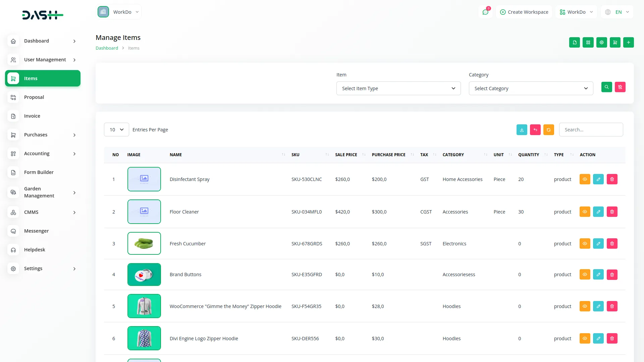Open the Select Item Type dropdown
The height and width of the screenshot is (362, 644).
coord(398,88)
